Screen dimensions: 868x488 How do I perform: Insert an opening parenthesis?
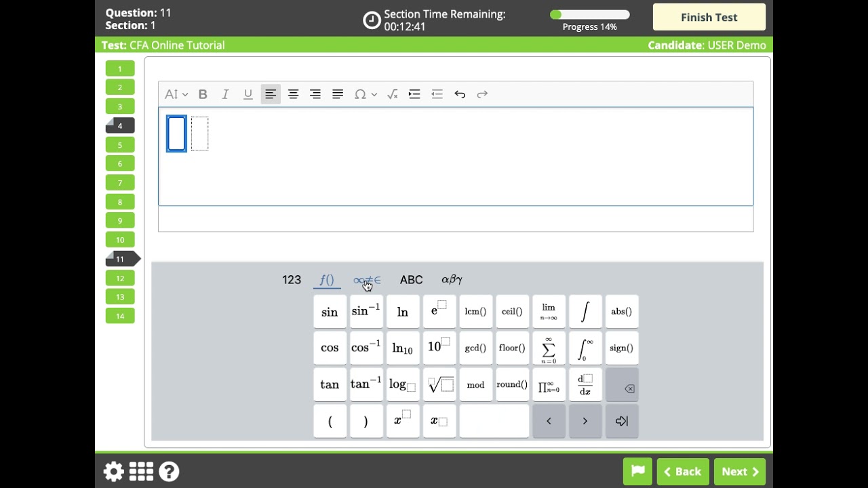click(x=330, y=422)
